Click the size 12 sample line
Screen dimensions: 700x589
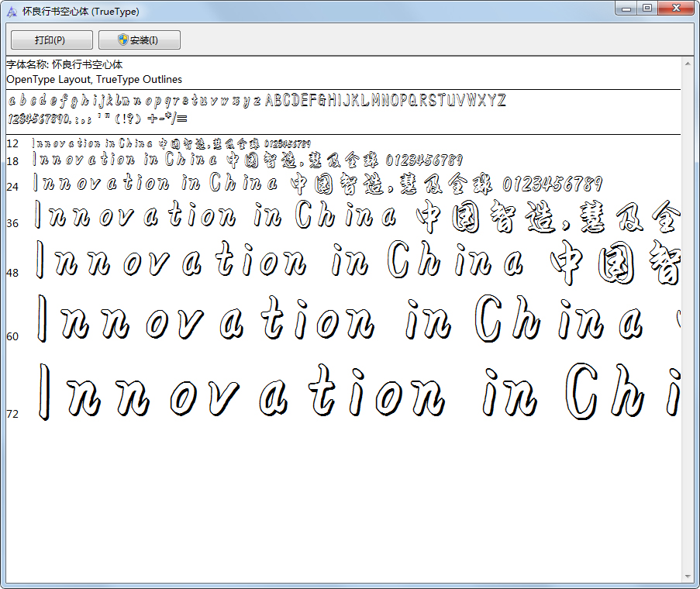[x=171, y=143]
